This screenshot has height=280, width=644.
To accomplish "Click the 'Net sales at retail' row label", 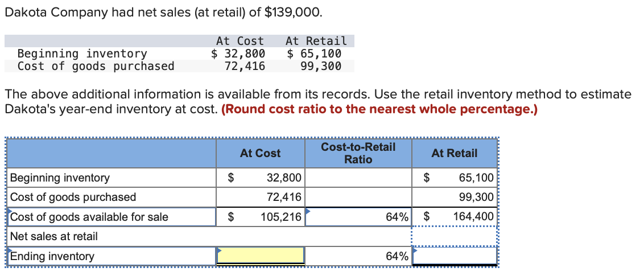I will (x=54, y=236).
